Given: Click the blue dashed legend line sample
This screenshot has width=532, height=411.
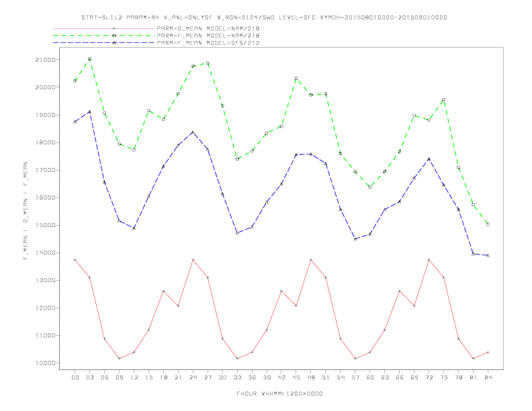Looking at the screenshot, I should (x=104, y=43).
